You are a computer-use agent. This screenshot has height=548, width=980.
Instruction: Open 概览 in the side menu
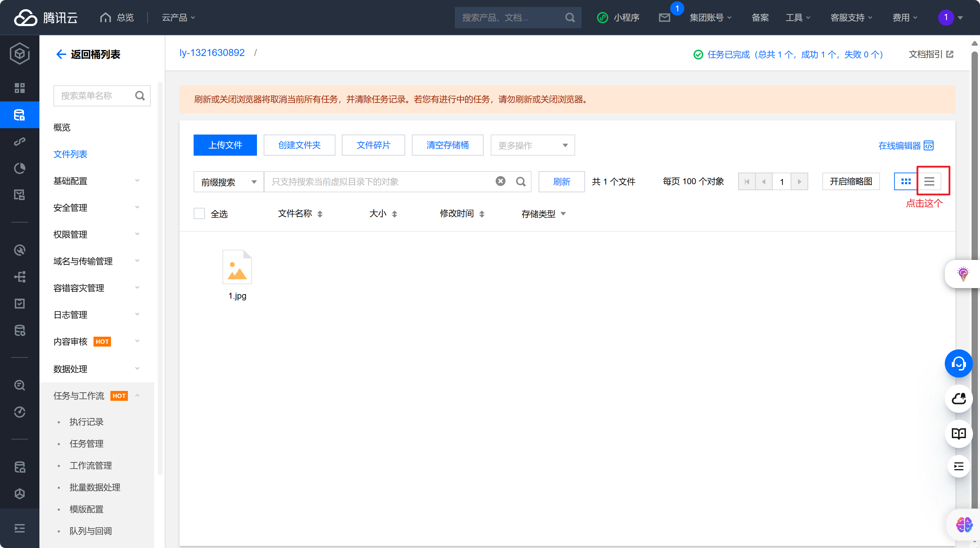point(62,127)
